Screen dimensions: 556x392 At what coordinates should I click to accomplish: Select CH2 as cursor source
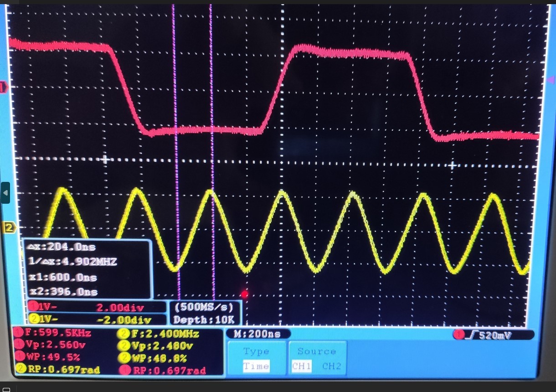coord(331,366)
